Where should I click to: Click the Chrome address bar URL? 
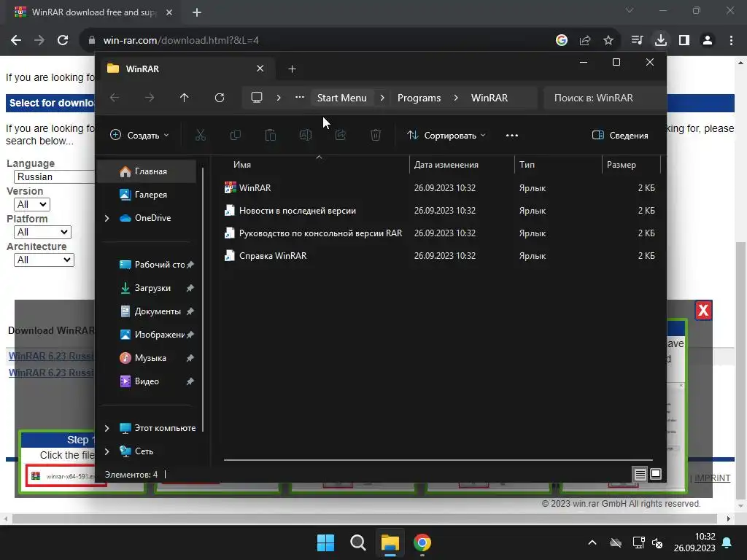pos(181,41)
